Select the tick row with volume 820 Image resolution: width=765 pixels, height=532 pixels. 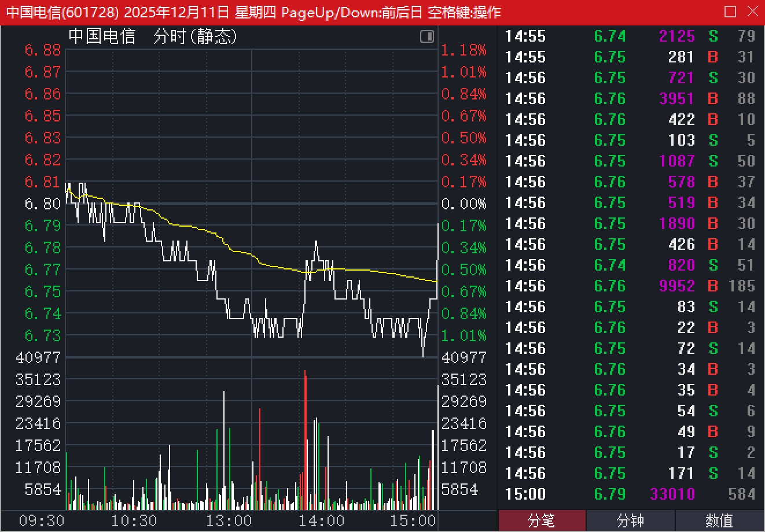pos(631,265)
